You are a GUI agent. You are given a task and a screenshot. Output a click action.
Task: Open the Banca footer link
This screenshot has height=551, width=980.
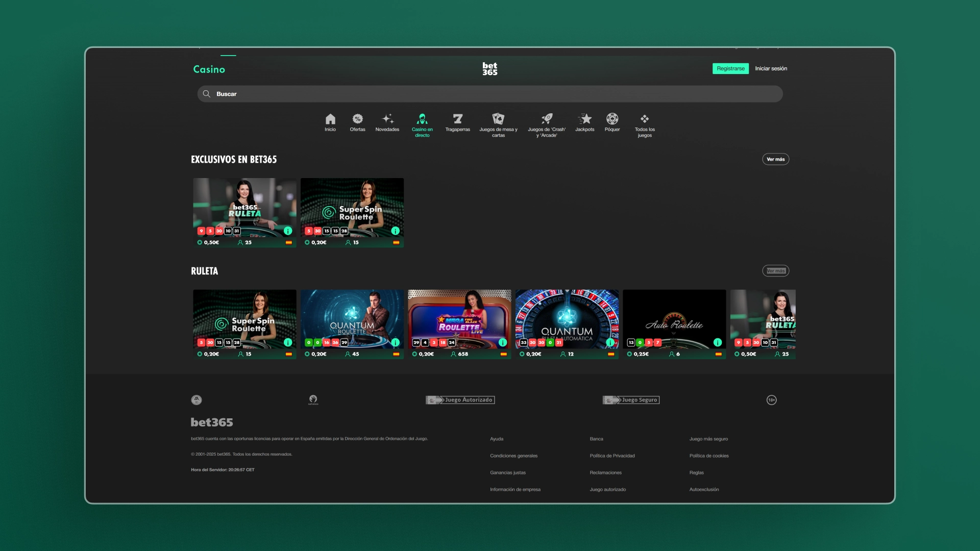tap(596, 439)
